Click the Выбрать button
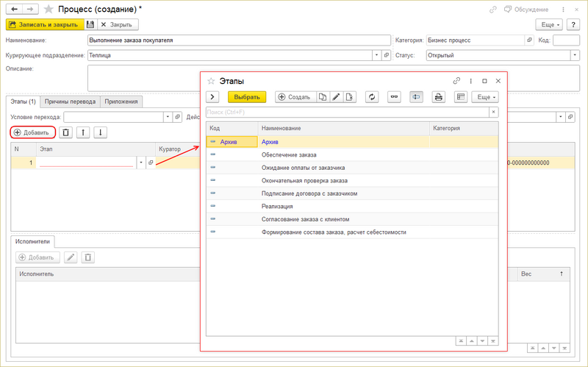 tap(247, 97)
